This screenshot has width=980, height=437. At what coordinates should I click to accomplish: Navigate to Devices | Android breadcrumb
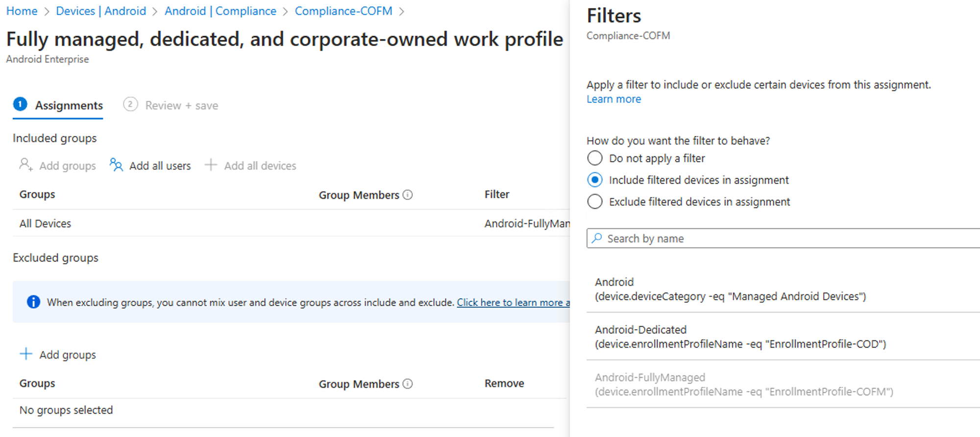click(x=101, y=11)
